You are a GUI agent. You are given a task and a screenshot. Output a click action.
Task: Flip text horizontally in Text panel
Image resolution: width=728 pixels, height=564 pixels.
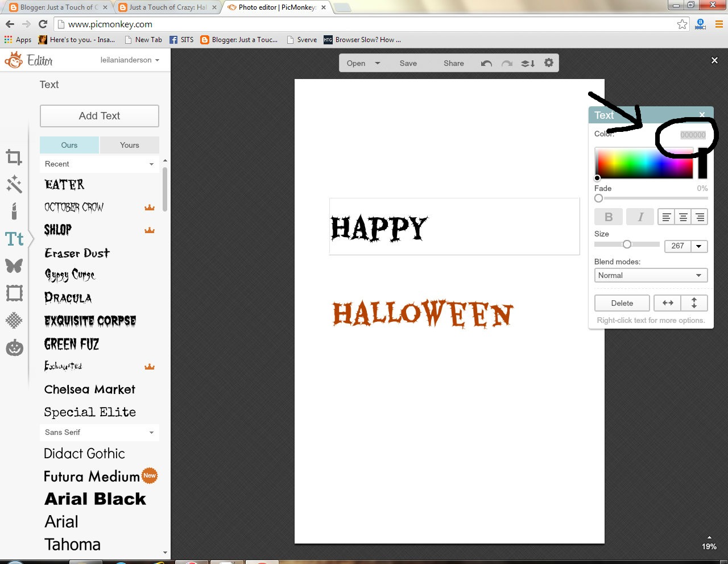click(668, 303)
